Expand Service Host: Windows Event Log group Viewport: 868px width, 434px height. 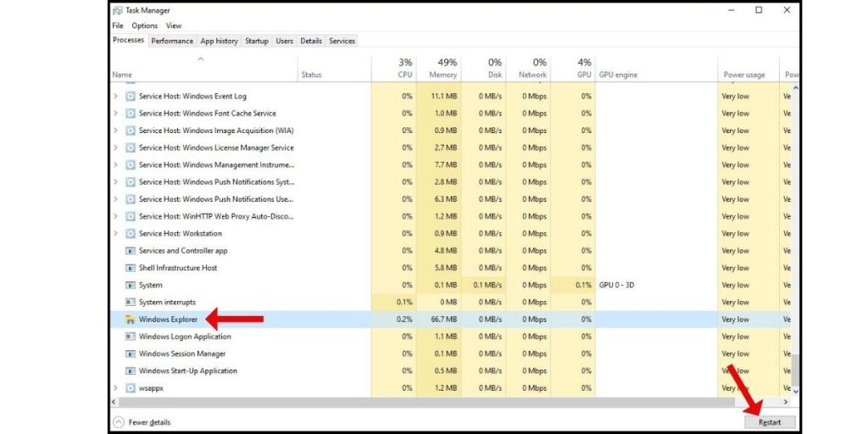(115, 97)
